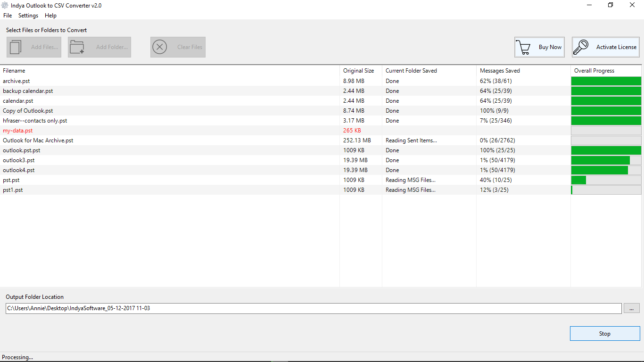
Task: Select outlook3.pst filename
Action: [18, 160]
